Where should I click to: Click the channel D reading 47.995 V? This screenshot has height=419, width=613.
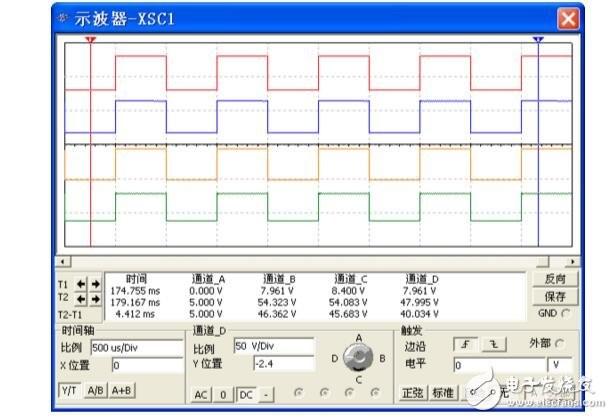[x=419, y=303]
